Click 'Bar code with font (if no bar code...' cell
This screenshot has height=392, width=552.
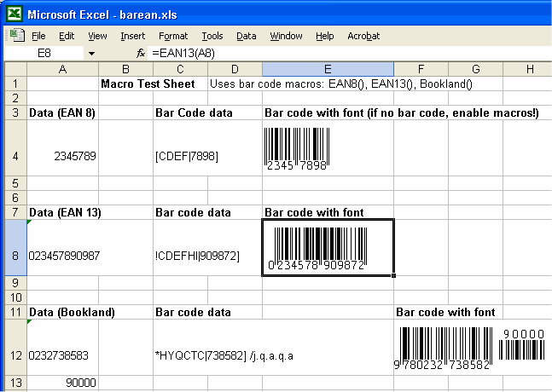[x=402, y=112]
